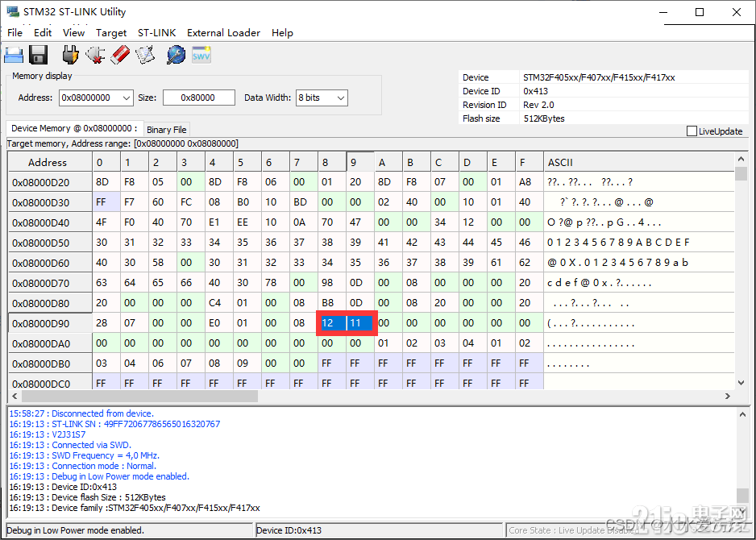Select the ASCII column header
This screenshot has width=756, height=540.
click(x=639, y=162)
